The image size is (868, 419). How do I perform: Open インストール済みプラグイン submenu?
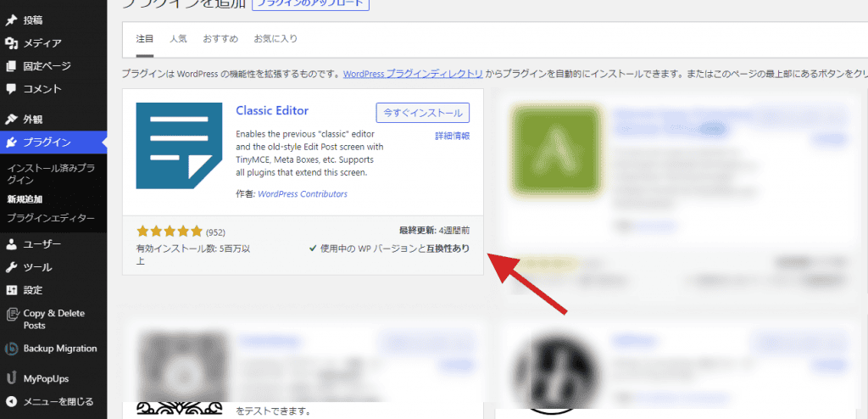click(52, 174)
